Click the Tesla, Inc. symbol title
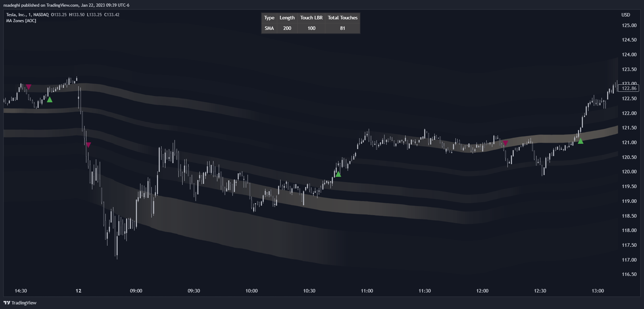The height and width of the screenshot is (309, 644). coord(16,15)
